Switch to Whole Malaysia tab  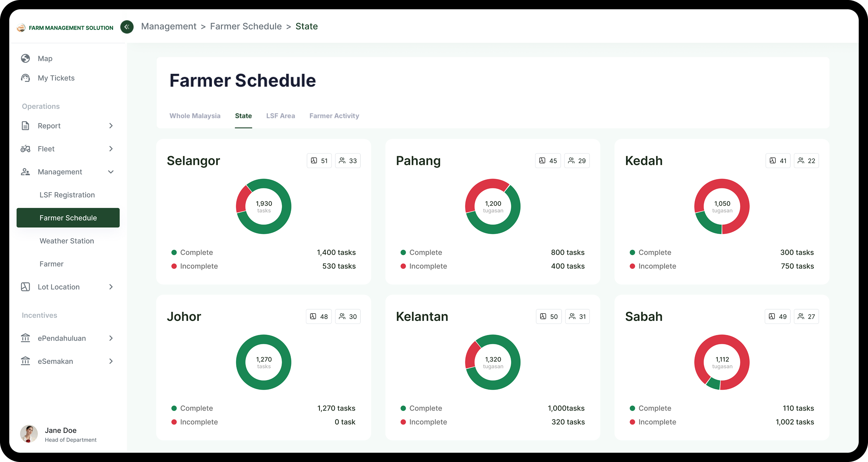[195, 116]
